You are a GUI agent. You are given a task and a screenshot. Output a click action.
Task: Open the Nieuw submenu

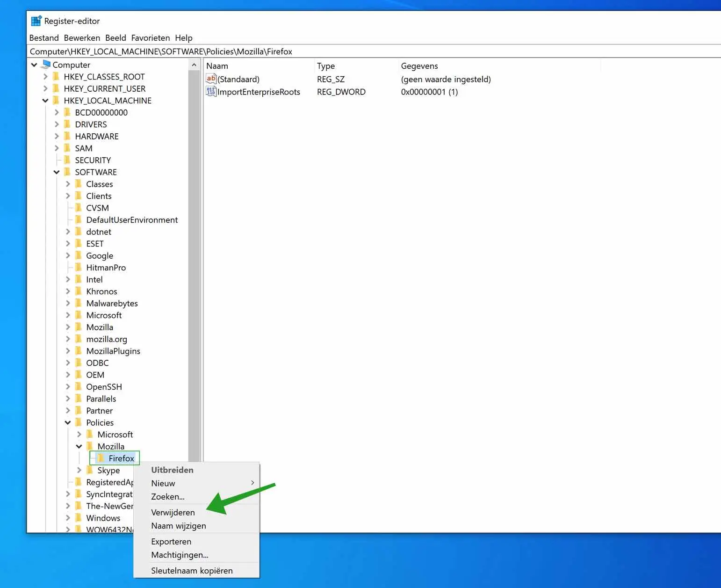196,483
